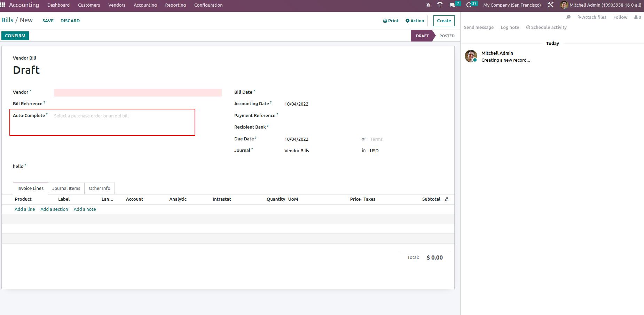Click the Taxes column header
The height and width of the screenshot is (315, 644).
[x=369, y=199]
